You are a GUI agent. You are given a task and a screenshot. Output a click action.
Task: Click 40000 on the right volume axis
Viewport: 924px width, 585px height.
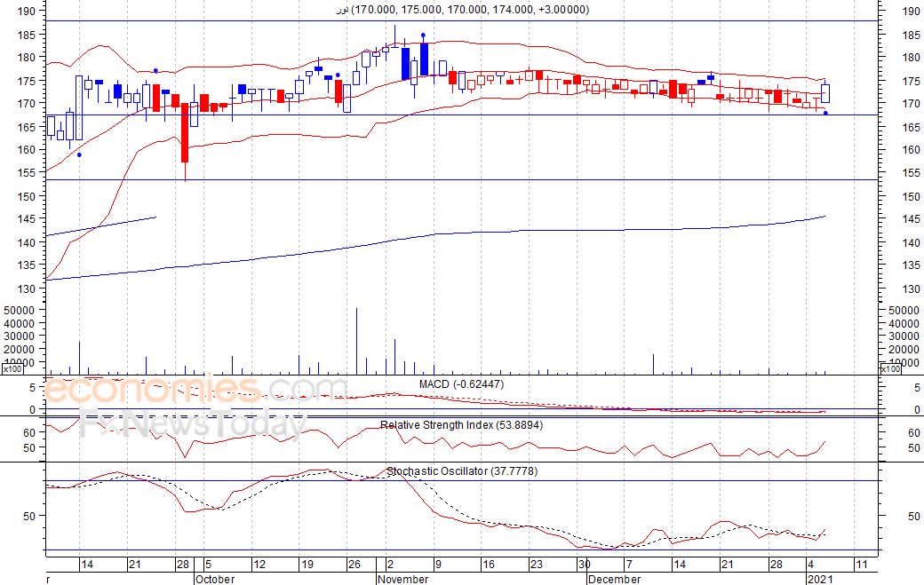[904, 323]
